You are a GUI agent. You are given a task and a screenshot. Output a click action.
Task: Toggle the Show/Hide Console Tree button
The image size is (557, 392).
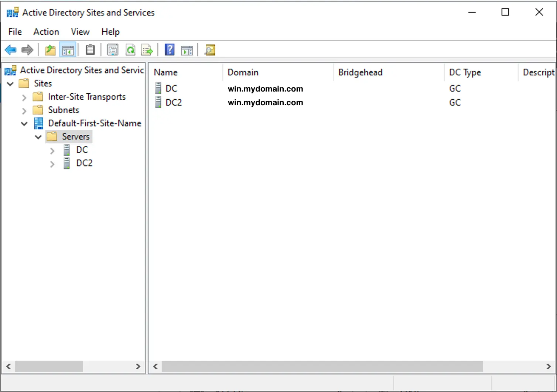[68, 50]
